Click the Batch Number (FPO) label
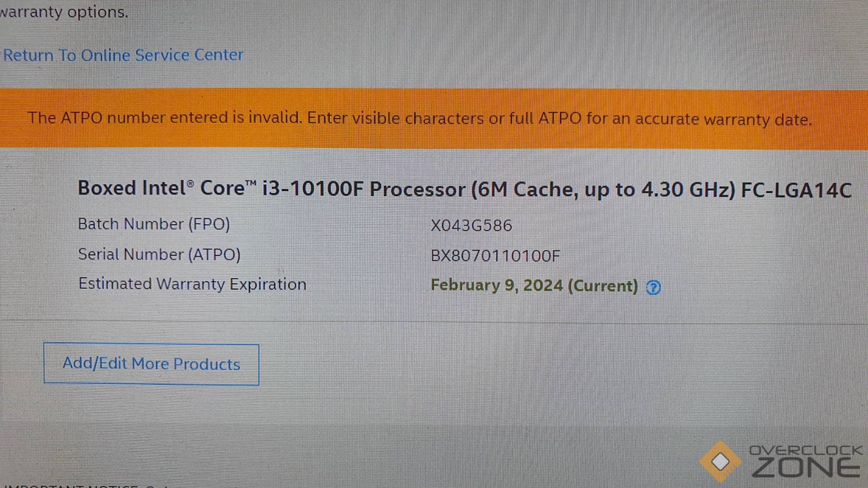The height and width of the screenshot is (488, 868). [x=154, y=224]
